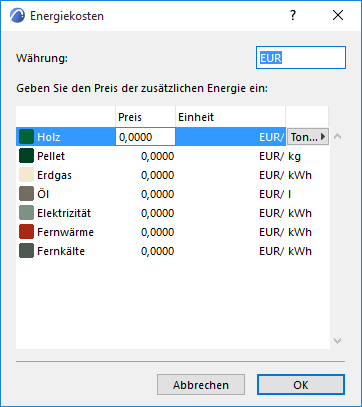Click the Elektrizität unit EUR/ kWh

coord(285,213)
